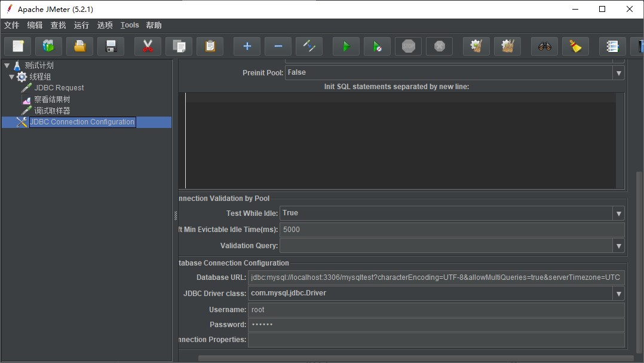The width and height of the screenshot is (644, 363).
Task: Expand all nodes with the plus icon
Action: click(x=247, y=46)
